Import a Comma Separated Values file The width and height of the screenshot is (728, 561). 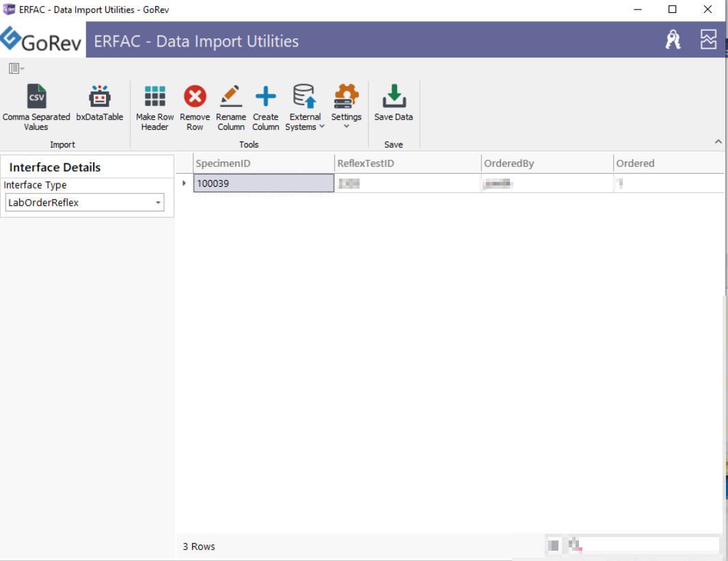(36, 107)
